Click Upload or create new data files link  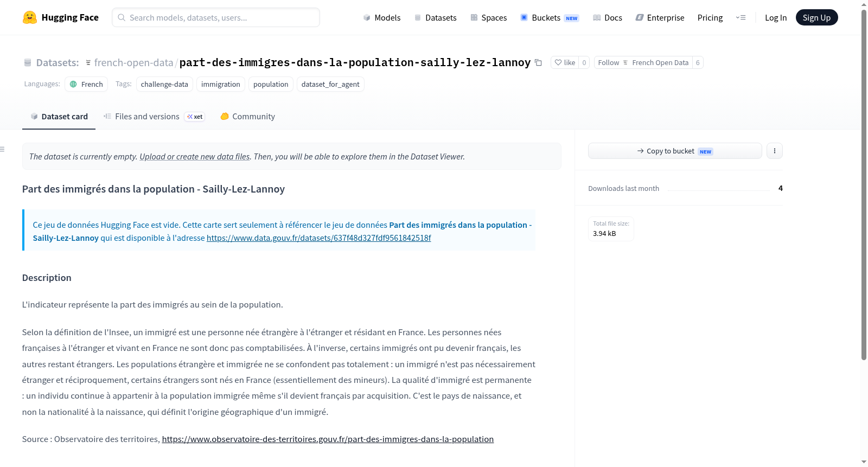[x=195, y=157]
